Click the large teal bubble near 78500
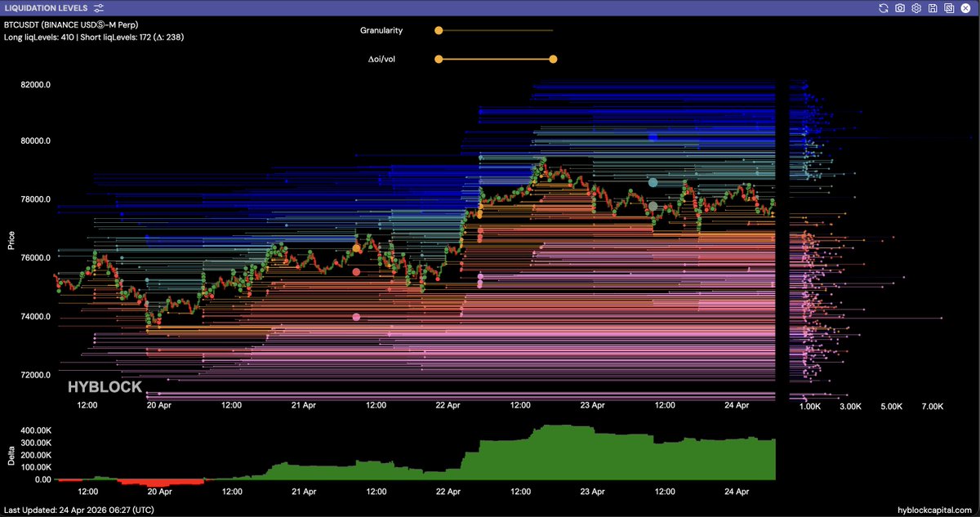Viewport: 980px width, 517px height. pyautogui.click(x=653, y=183)
